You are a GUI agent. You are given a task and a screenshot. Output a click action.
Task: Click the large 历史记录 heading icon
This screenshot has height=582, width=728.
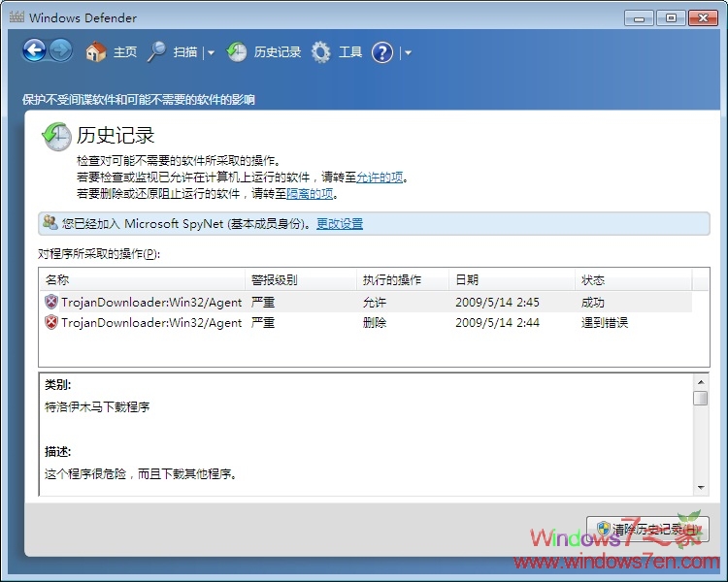56,136
